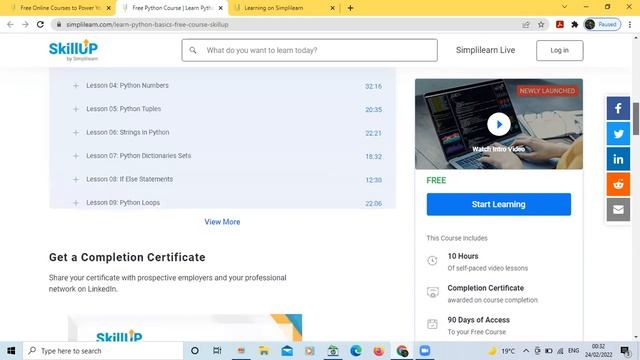The width and height of the screenshot is (640, 360).
Task: Reload the current page
Action: click(40, 24)
